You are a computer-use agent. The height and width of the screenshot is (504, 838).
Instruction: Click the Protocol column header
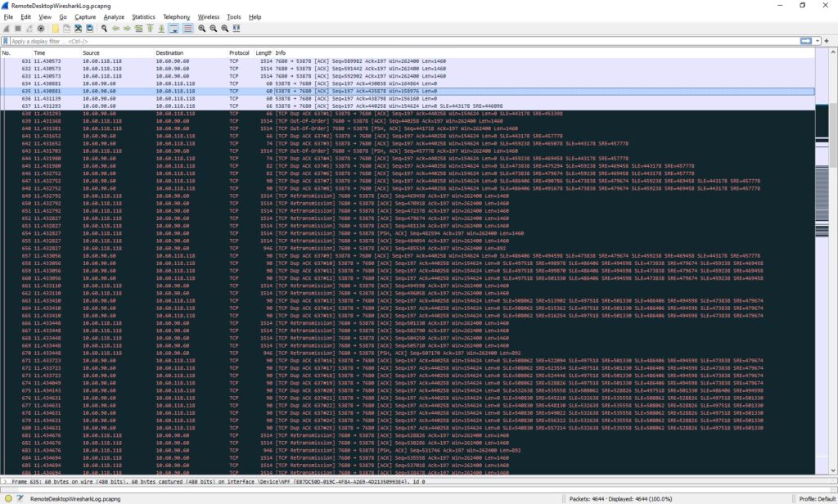click(x=239, y=52)
